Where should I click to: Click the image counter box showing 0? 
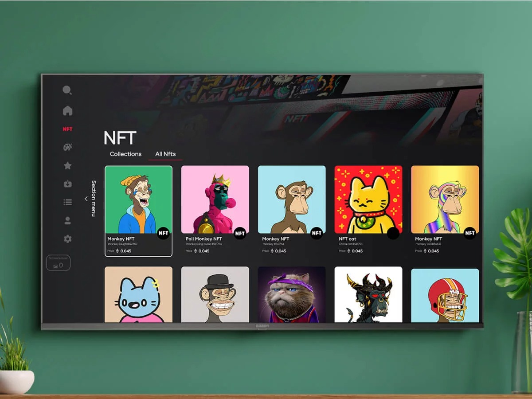click(58, 263)
